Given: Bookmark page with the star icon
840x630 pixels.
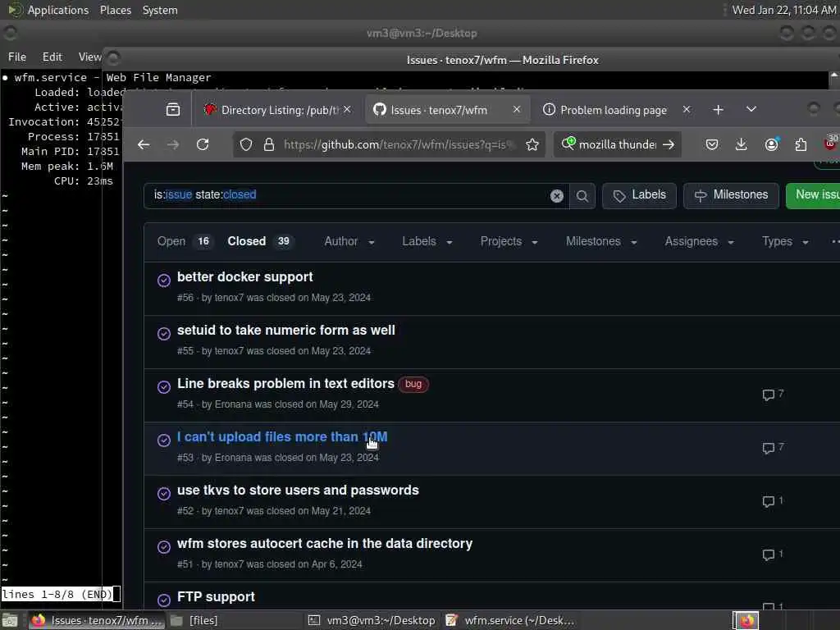Looking at the screenshot, I should [532, 144].
